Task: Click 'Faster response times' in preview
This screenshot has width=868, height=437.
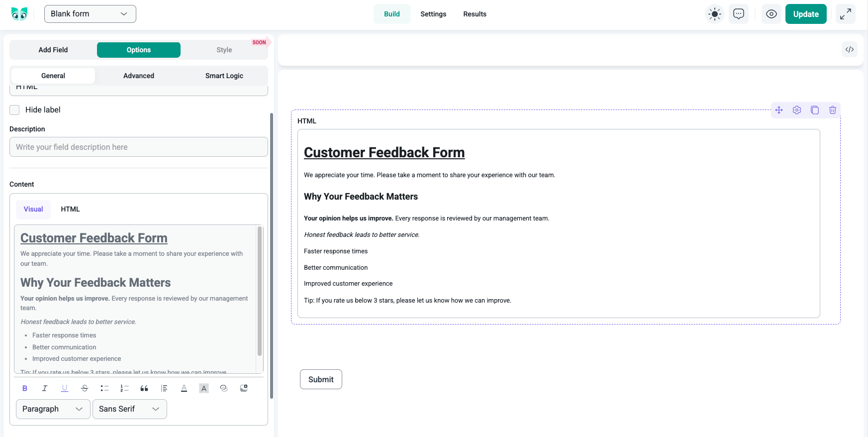Action: [x=336, y=251]
